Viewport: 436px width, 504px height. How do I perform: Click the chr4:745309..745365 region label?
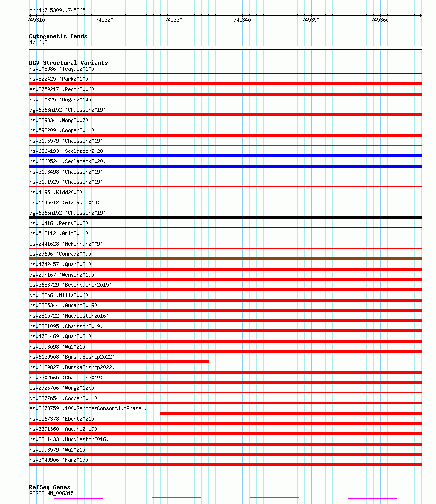[57, 10]
